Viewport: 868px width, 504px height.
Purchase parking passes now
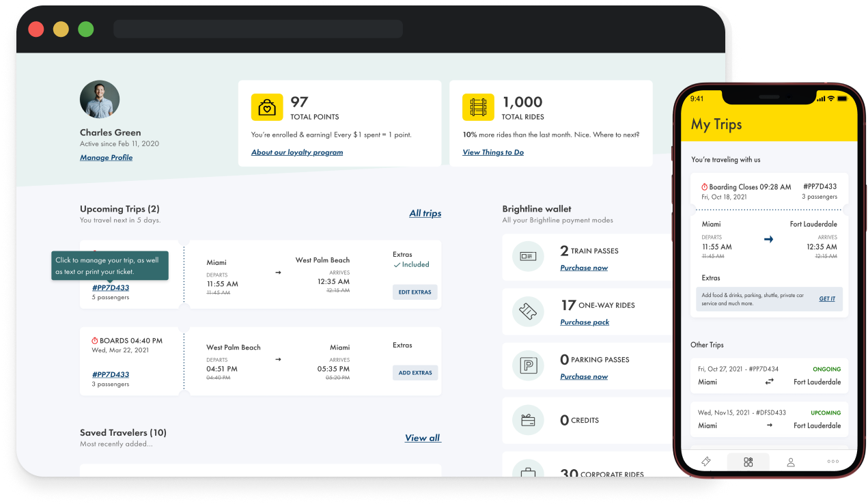coord(584,376)
